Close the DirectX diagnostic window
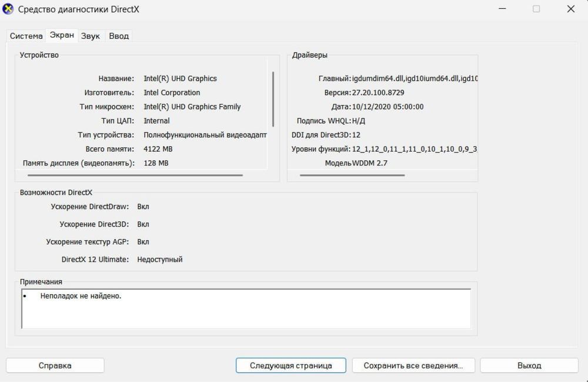The width and height of the screenshot is (588, 382). [x=571, y=9]
